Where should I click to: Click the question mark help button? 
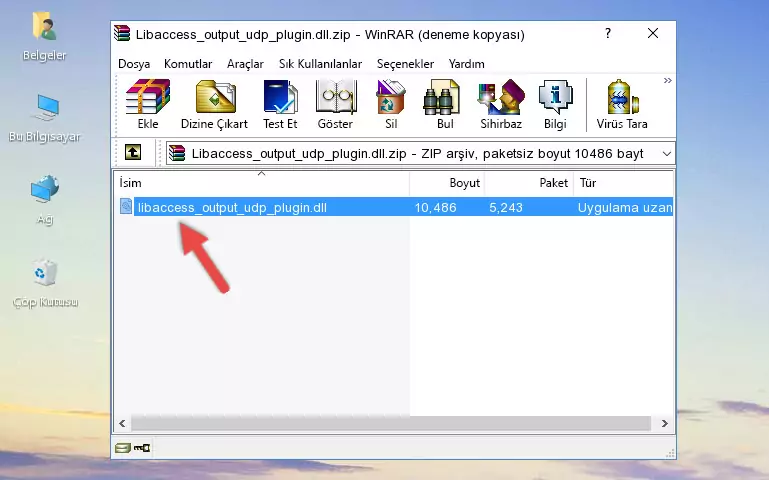click(x=608, y=33)
